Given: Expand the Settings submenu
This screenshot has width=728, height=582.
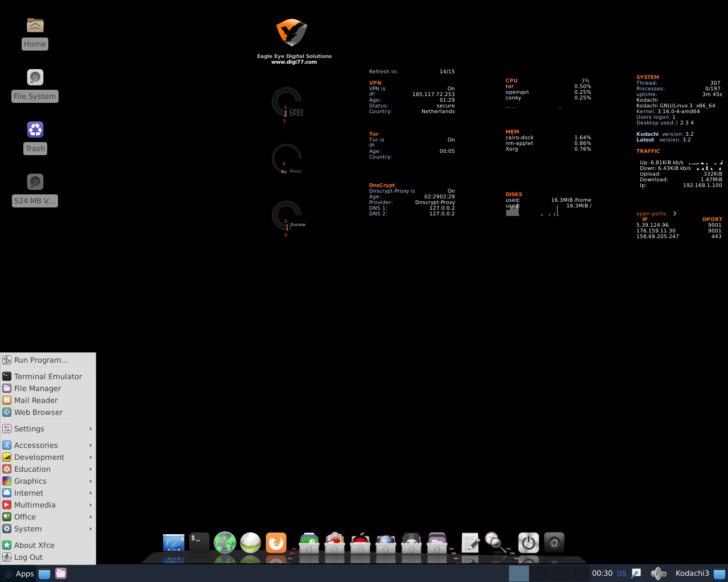Looking at the screenshot, I should tap(48, 429).
